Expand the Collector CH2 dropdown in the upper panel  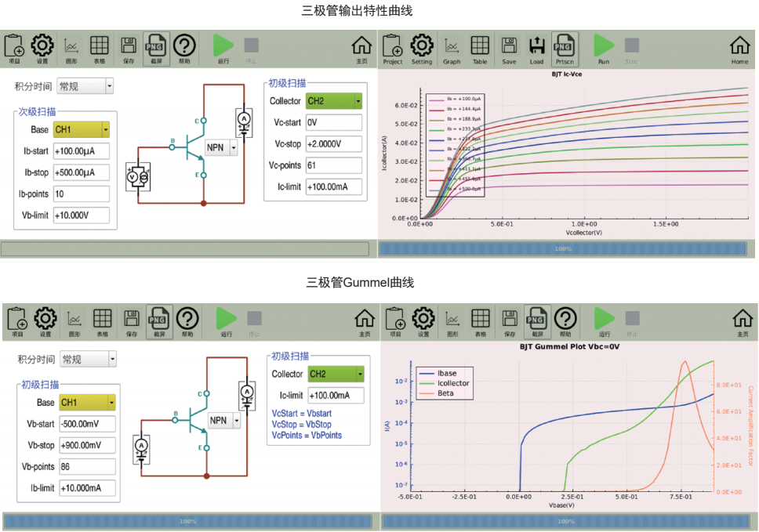point(334,101)
